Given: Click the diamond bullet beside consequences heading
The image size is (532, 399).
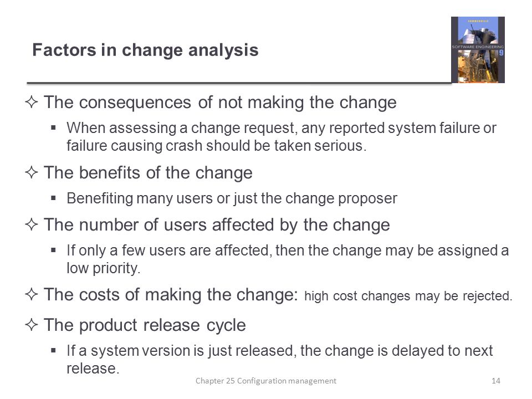Looking at the screenshot, I should click(x=32, y=102).
